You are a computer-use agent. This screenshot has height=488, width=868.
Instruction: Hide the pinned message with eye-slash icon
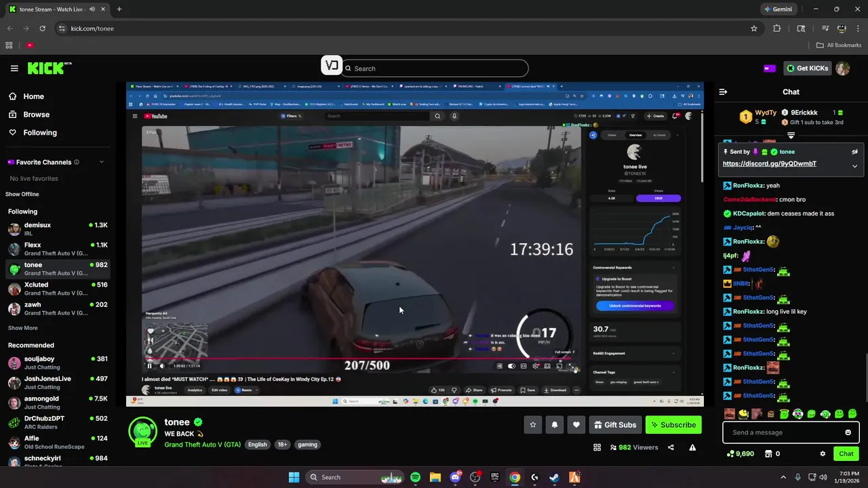pyautogui.click(x=854, y=152)
